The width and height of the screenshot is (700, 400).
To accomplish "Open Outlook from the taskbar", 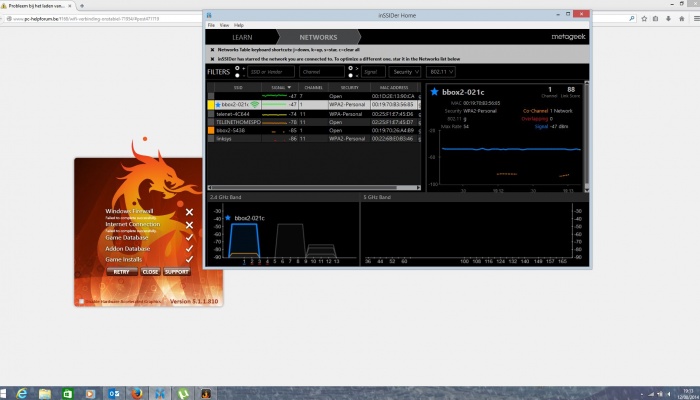I will pos(114,393).
